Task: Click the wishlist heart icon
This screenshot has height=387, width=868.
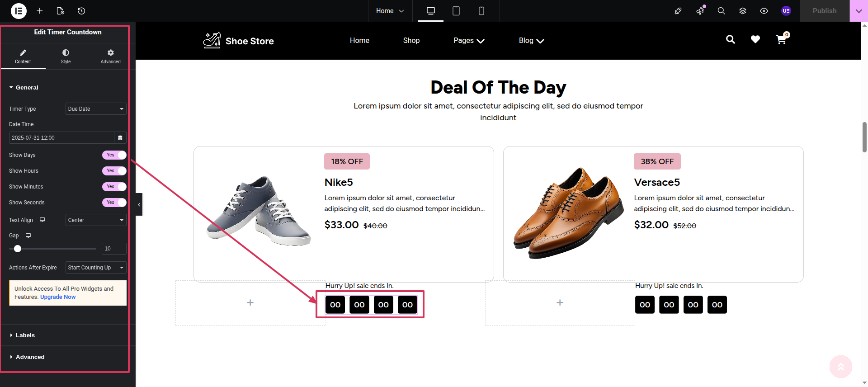Action: pyautogui.click(x=755, y=40)
